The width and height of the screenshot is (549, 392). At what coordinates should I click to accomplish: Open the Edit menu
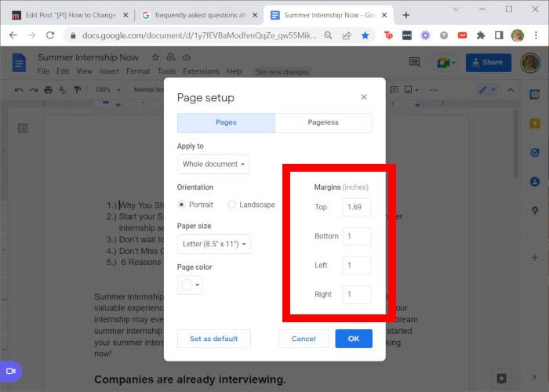[x=63, y=71]
